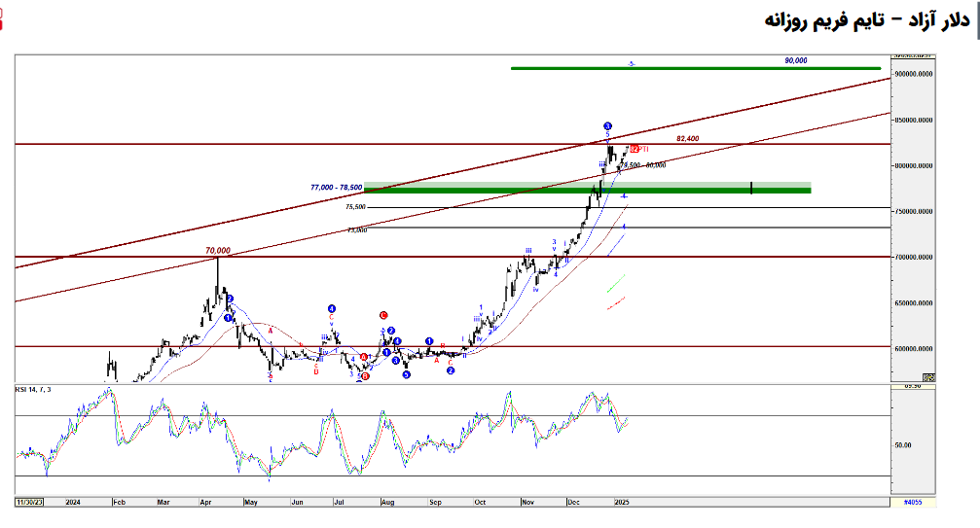Click the Oct label on the time axis
This screenshot has width=980, height=528.
[480, 502]
